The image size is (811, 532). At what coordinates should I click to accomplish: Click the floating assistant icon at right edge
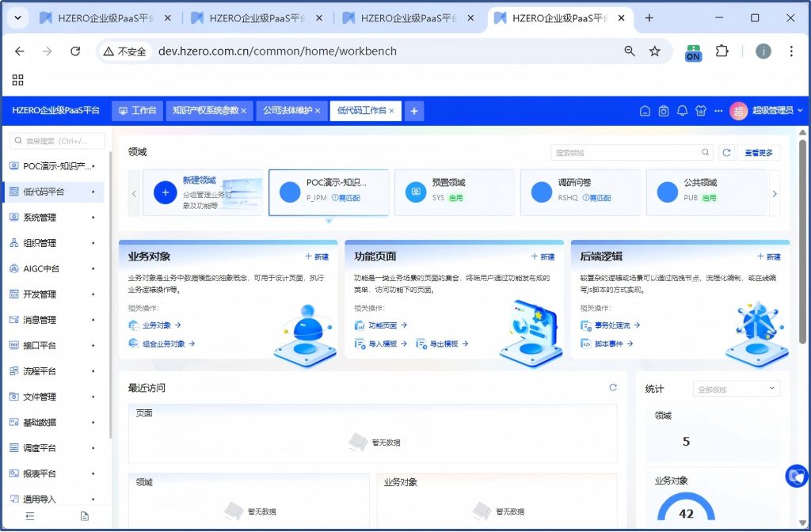795,476
